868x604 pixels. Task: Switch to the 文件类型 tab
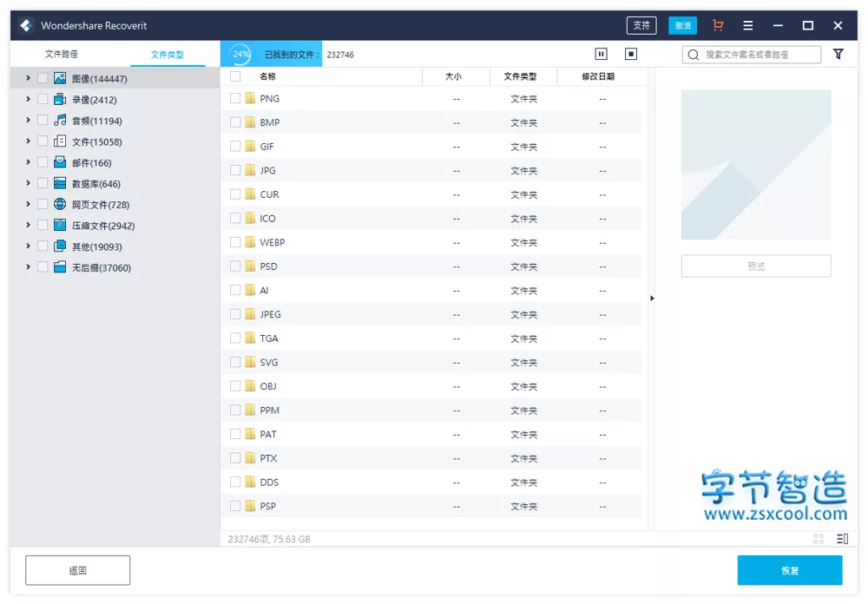tap(168, 55)
